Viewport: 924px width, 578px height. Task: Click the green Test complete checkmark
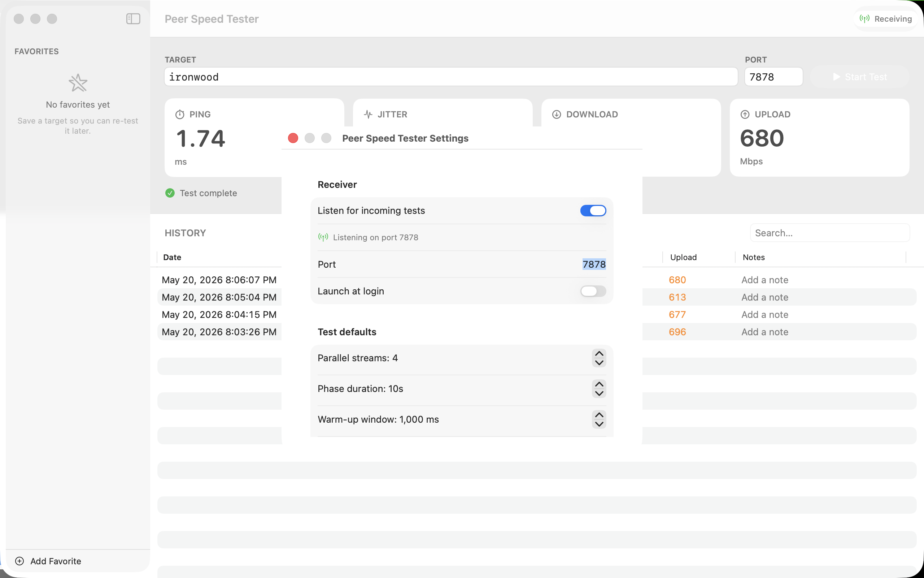click(x=170, y=193)
